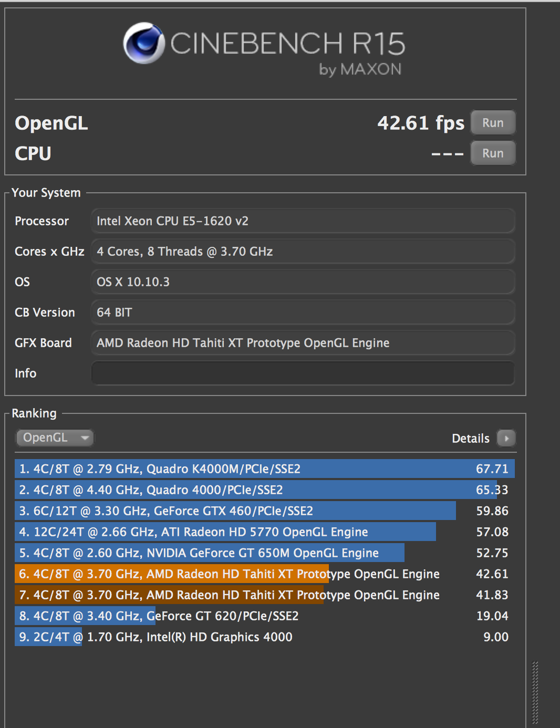This screenshot has height=728, width=560.
Task: Select the Processor field Intel Xeon E5-1620
Action: (x=303, y=221)
